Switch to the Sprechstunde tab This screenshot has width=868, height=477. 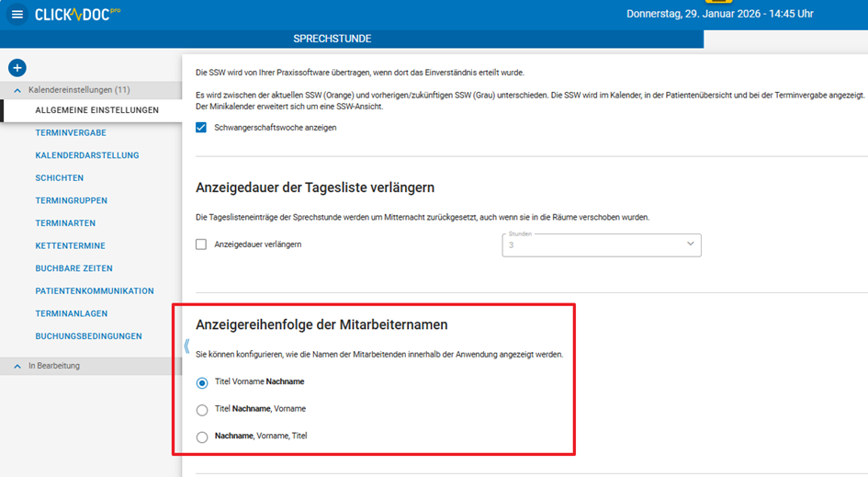[x=332, y=40]
